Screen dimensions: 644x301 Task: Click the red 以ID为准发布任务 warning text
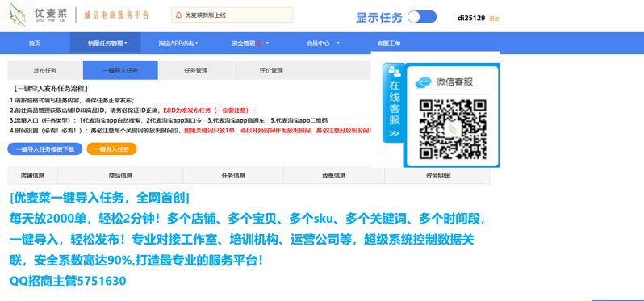[x=209, y=111]
